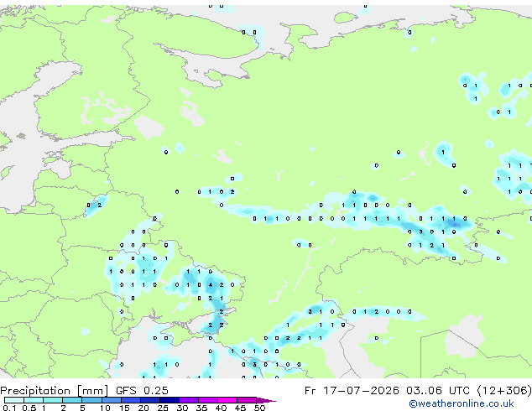532x411 pixels.
Task: Click the above-50 mm arrow tip of legend
Action: click(x=266, y=400)
